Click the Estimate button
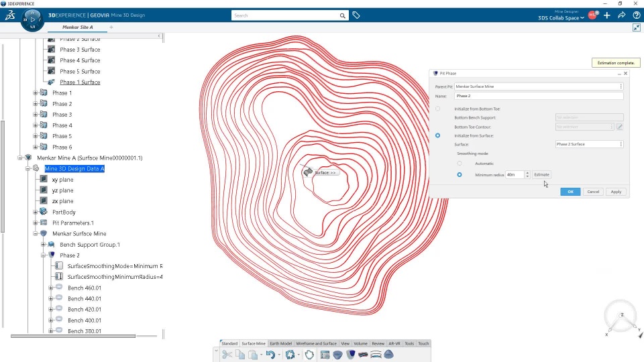This screenshot has width=644, height=362. coord(541,174)
